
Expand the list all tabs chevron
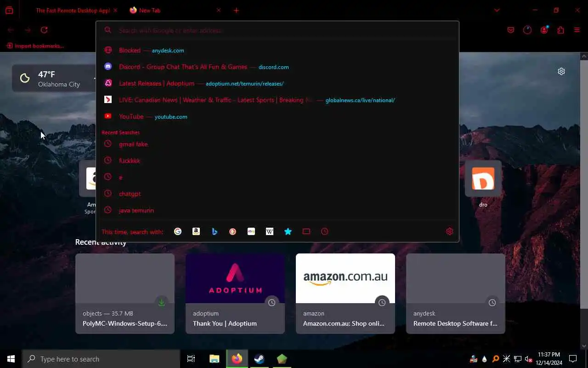[x=497, y=10]
